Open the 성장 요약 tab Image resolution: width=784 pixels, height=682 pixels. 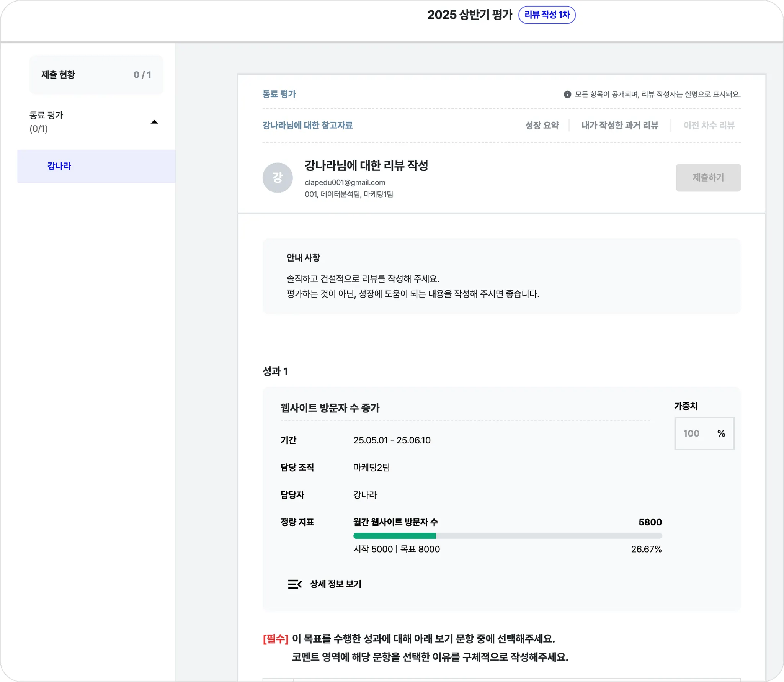point(542,126)
